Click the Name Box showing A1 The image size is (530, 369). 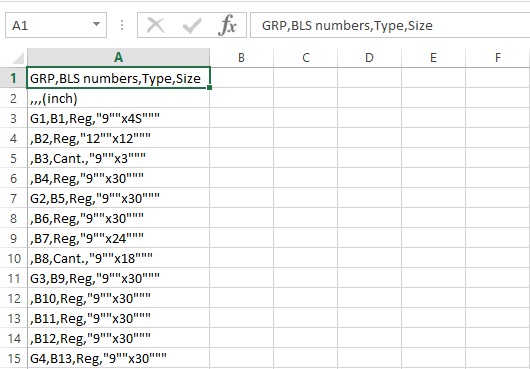coord(56,25)
